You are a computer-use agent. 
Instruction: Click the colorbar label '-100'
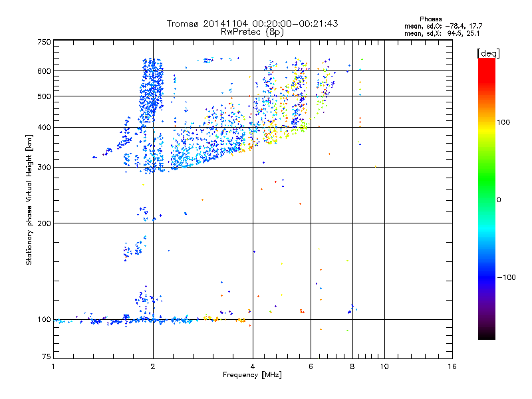pyautogui.click(x=506, y=277)
